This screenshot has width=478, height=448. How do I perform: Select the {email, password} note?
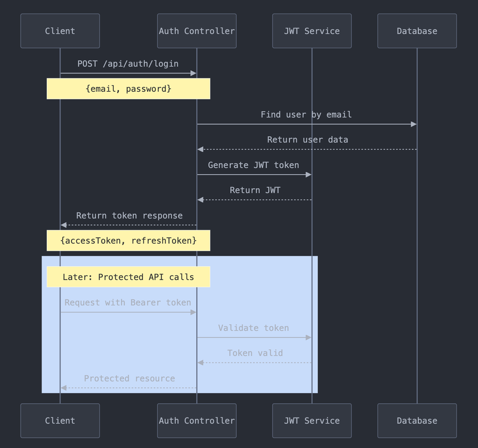(128, 88)
